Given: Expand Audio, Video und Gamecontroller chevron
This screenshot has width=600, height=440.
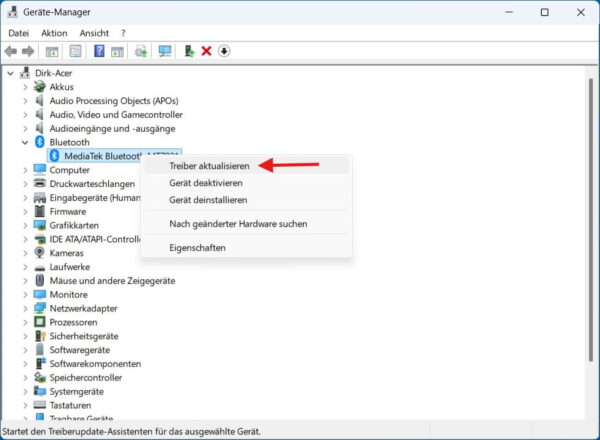Looking at the screenshot, I should [x=25, y=114].
